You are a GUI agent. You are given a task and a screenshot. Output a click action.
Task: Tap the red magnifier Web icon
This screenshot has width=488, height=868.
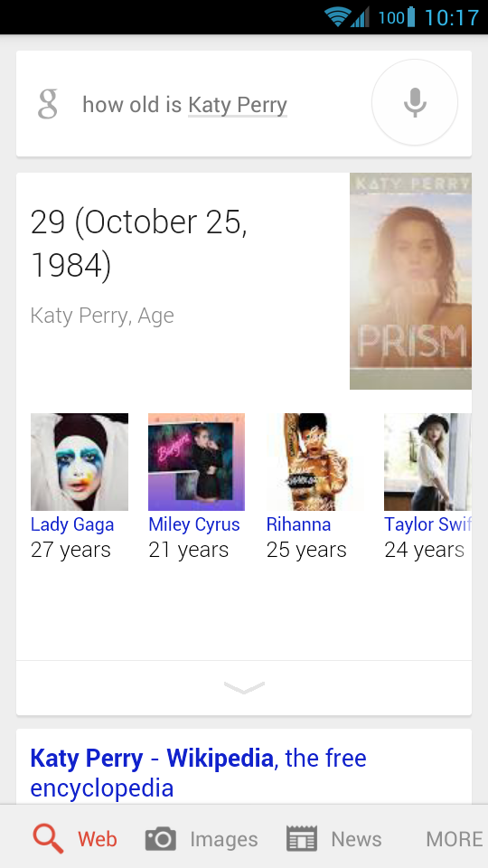point(48,839)
